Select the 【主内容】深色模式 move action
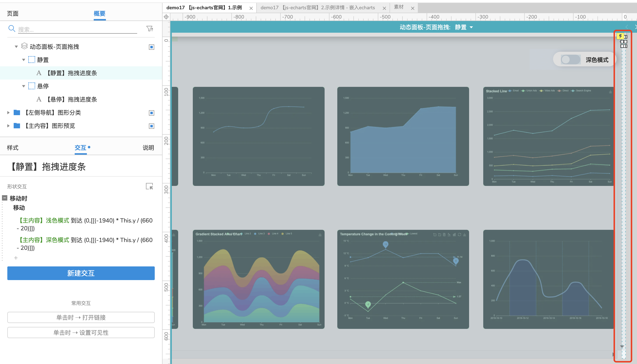 84,244
